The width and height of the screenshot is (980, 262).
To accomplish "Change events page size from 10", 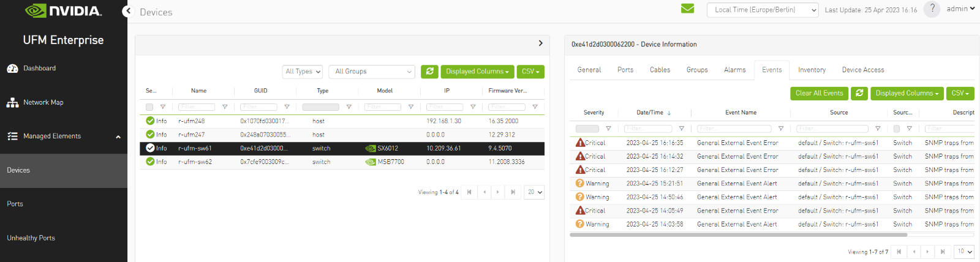I will tap(965, 252).
